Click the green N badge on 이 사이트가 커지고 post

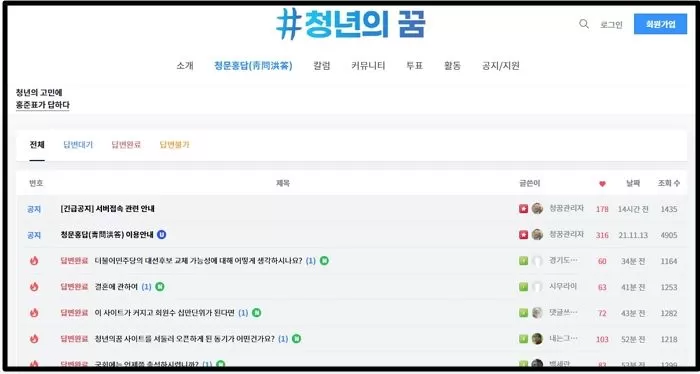click(x=256, y=313)
